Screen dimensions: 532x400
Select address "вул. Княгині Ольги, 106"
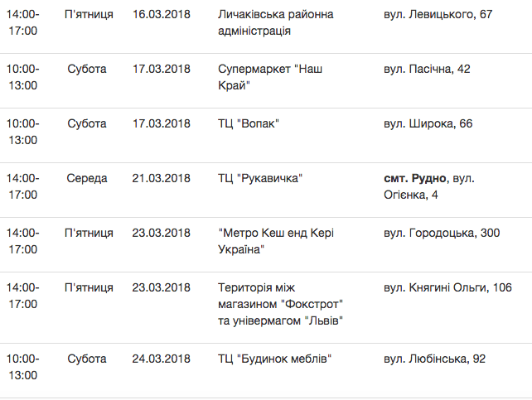coord(447,287)
